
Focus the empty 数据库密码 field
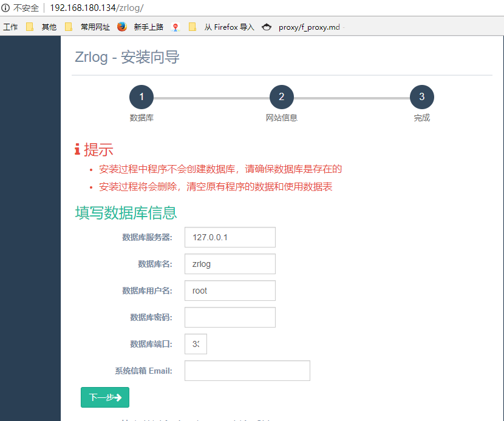tap(230, 317)
